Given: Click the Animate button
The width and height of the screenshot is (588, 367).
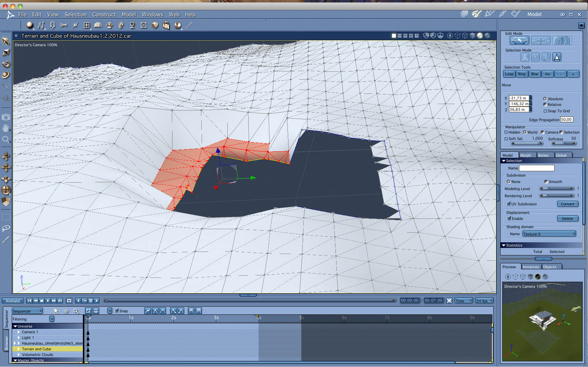Looking at the screenshot, I should 13,301.
